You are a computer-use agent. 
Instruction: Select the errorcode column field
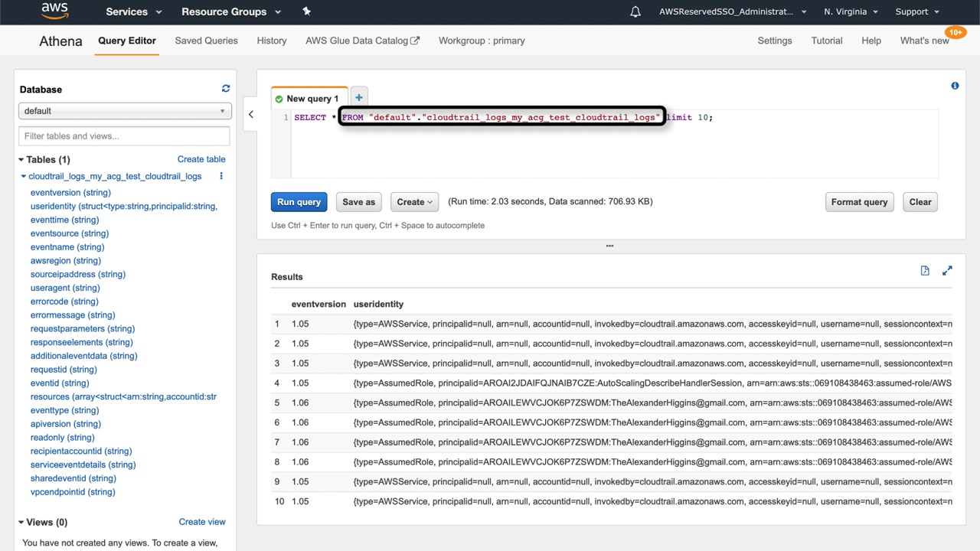tap(64, 302)
